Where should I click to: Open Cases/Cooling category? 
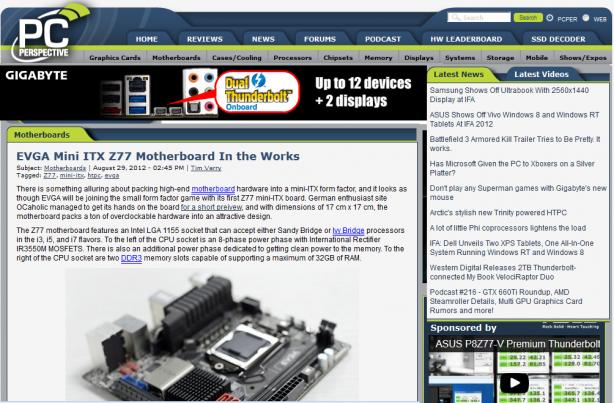[237, 58]
